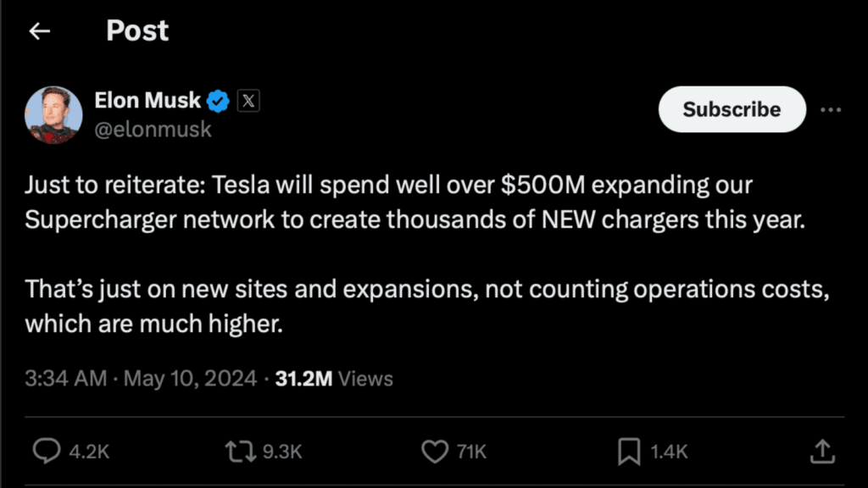Viewport: 868px width, 488px height.
Task: Bookmark this post with the bookmark icon
Action: 628,452
